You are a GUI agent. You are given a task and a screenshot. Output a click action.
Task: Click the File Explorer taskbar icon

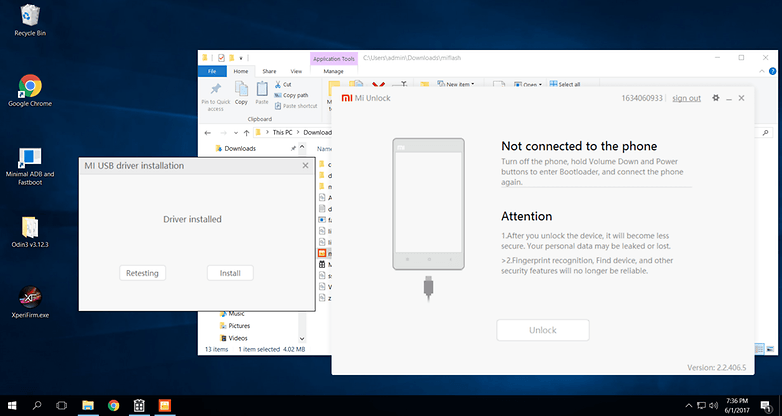pyautogui.click(x=88, y=406)
